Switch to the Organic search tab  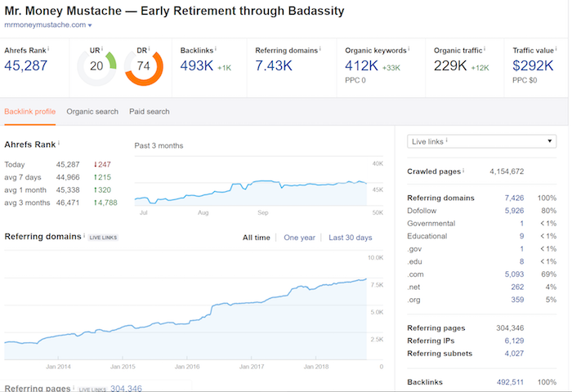92,112
